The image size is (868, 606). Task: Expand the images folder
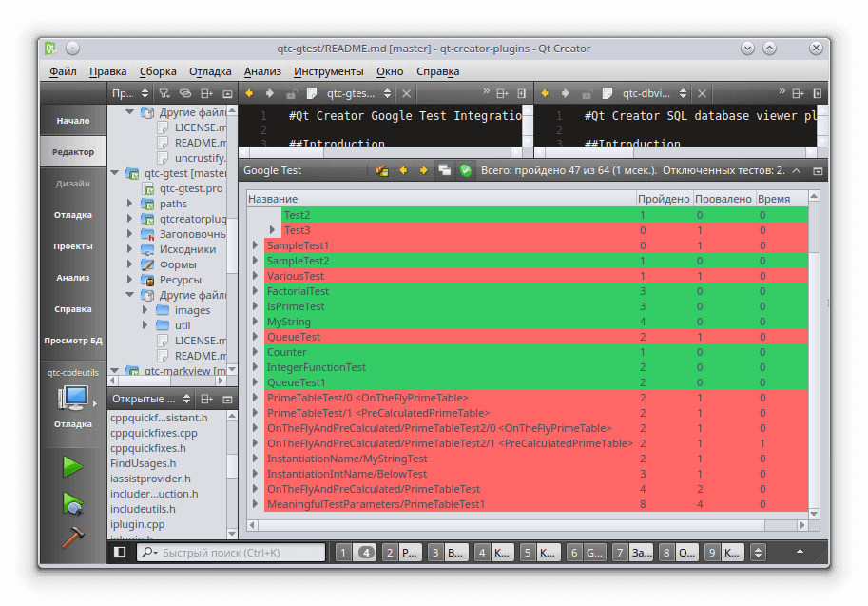(x=145, y=309)
